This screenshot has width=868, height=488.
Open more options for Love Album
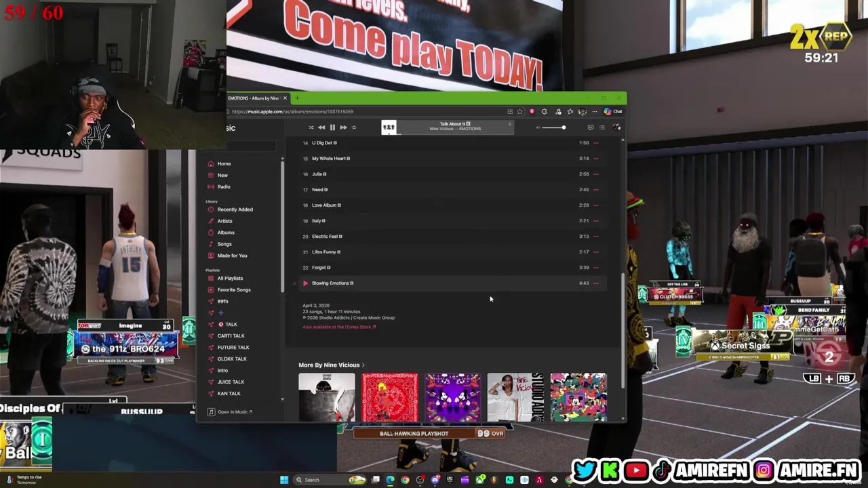(x=596, y=205)
